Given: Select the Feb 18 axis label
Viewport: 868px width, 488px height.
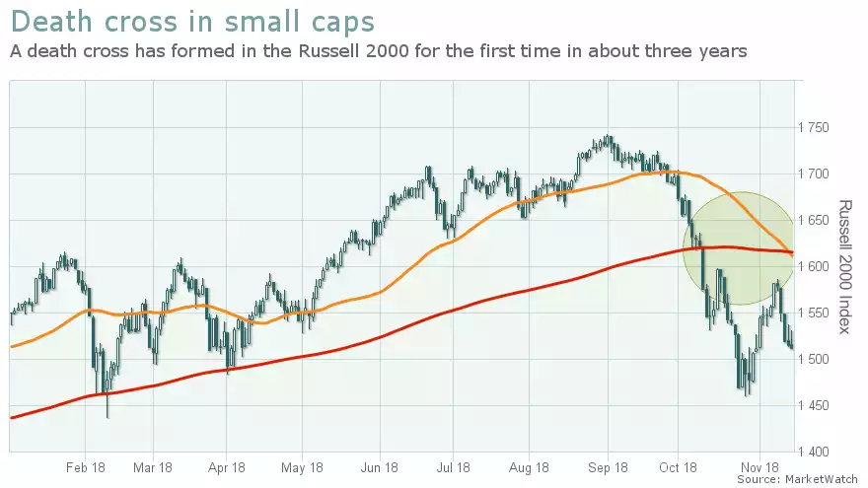Looking at the screenshot, I should tap(85, 467).
